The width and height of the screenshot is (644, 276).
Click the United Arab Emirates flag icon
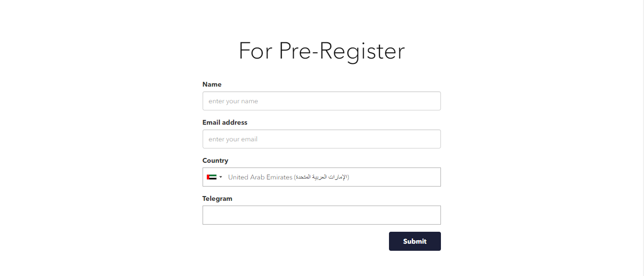coord(212,177)
